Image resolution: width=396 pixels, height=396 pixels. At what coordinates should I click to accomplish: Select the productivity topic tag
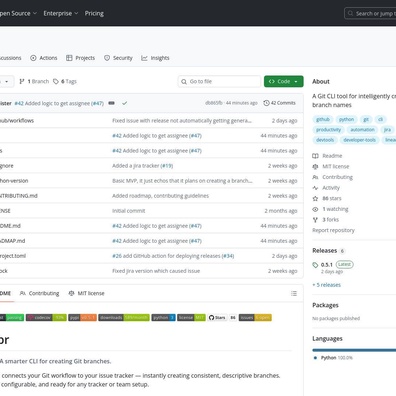point(328,130)
